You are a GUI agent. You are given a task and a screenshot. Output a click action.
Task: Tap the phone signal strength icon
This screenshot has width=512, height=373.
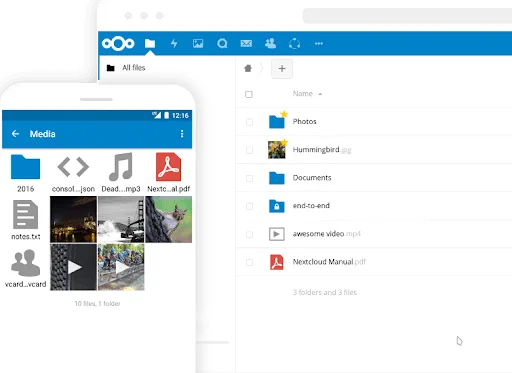[x=157, y=115]
